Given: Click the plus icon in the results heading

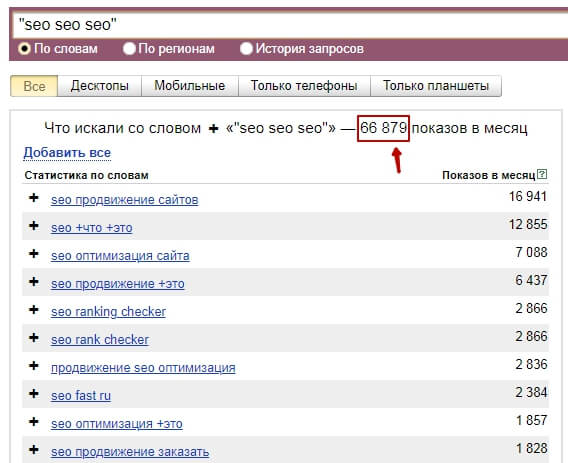Looking at the screenshot, I should click(214, 129).
